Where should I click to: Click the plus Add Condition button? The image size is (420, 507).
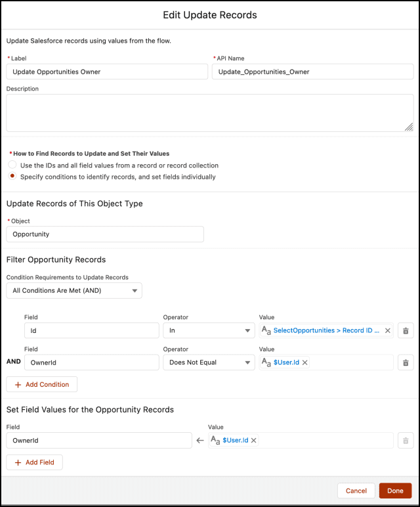coord(42,384)
